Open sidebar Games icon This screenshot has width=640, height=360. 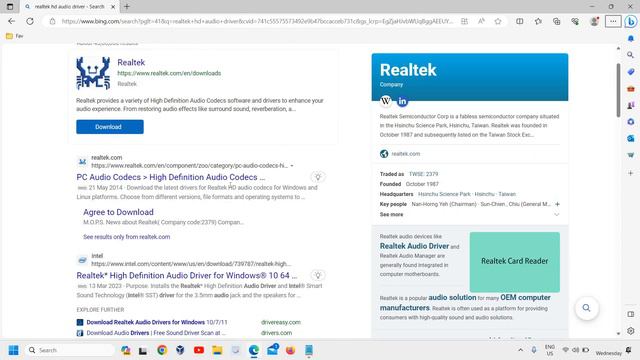(x=631, y=105)
